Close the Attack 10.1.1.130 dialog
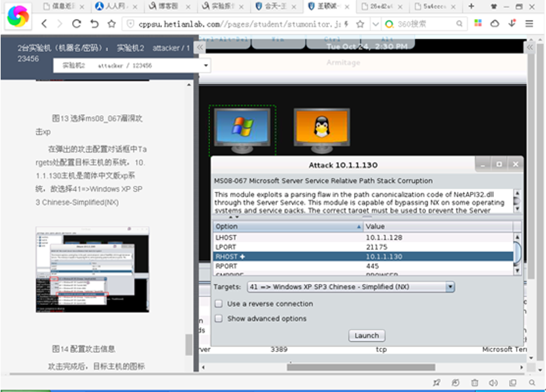Screen dimensions: 546x392 click(x=516, y=164)
